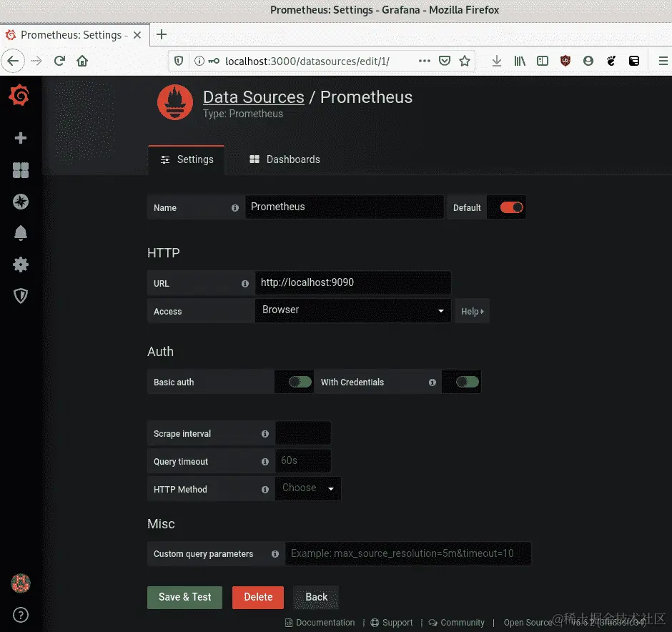Open Firefox hamburger menu

click(x=663, y=61)
